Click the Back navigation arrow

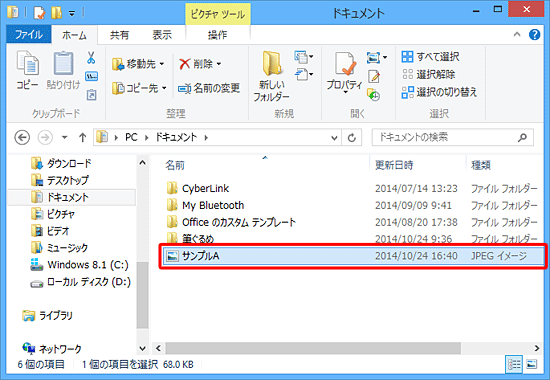click(x=22, y=137)
